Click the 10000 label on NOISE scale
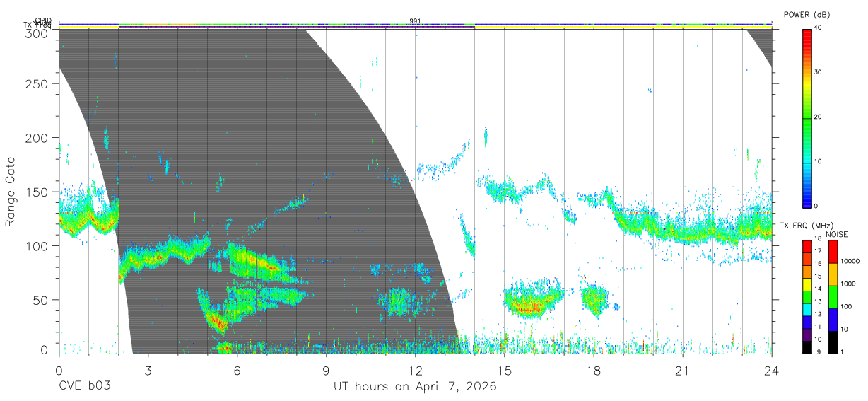 pyautogui.click(x=850, y=261)
